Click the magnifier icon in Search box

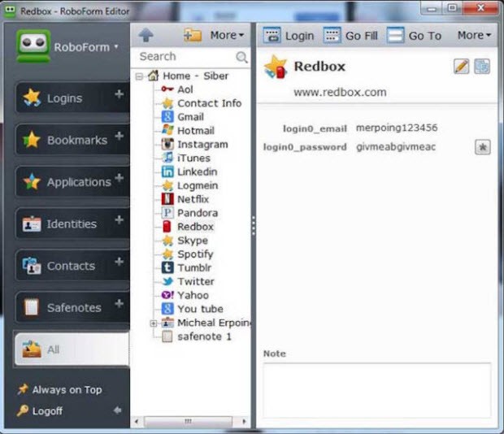click(x=241, y=57)
